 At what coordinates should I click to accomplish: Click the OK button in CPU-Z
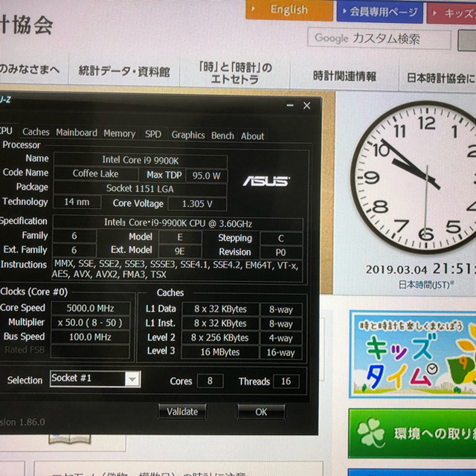tap(261, 412)
